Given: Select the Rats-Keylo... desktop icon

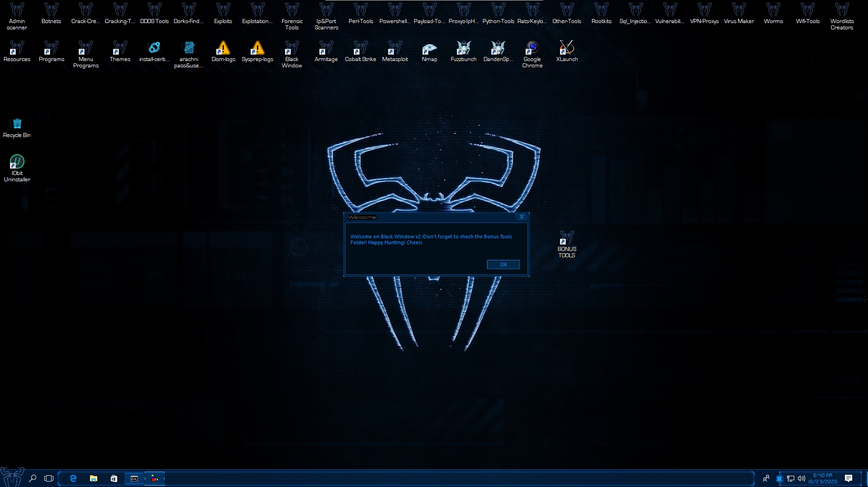Looking at the screenshot, I should (532, 14).
